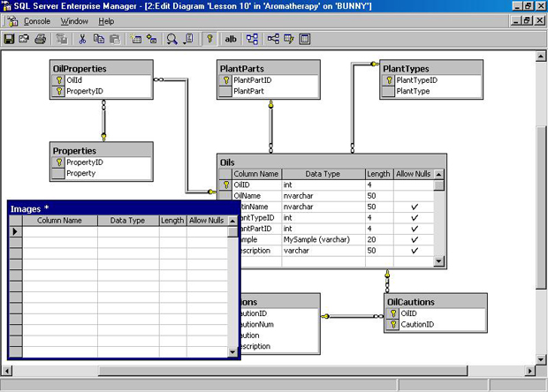Click the Copy toolbar icon
Image resolution: width=548 pixels, height=392 pixels.
click(x=98, y=39)
